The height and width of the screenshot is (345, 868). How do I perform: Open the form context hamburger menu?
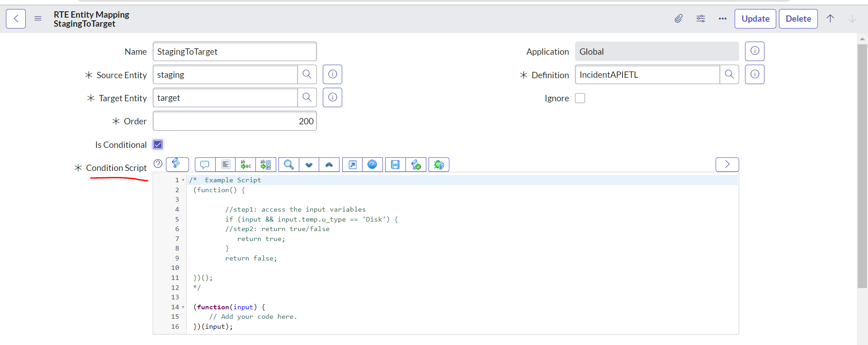tap(38, 19)
